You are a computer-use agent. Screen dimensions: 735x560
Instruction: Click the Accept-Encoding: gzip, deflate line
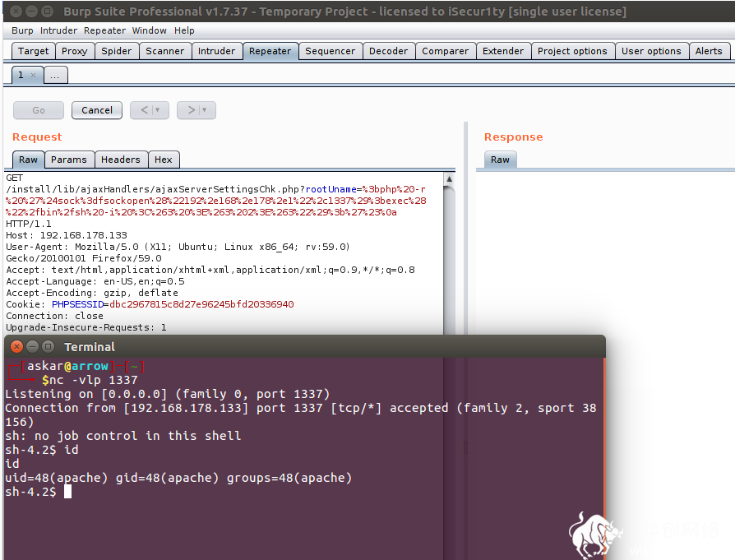click(92, 293)
